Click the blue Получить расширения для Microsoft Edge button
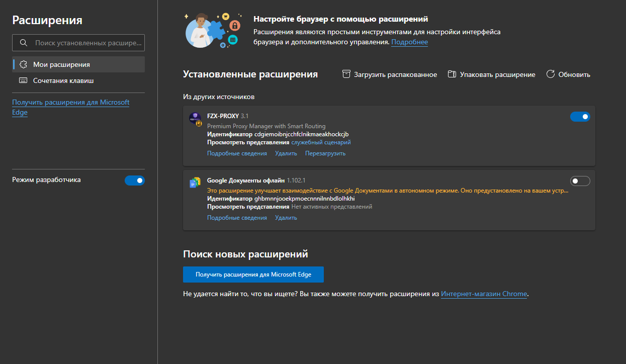This screenshot has height=364, width=626. coord(253,275)
